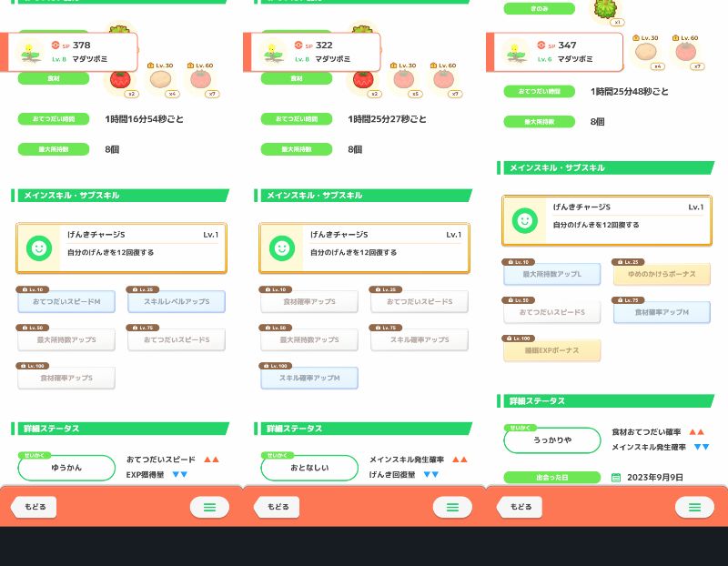The width and height of the screenshot is (728, 566).
Task: Tap the げんき回復量 down arrows
Action: coord(430,474)
